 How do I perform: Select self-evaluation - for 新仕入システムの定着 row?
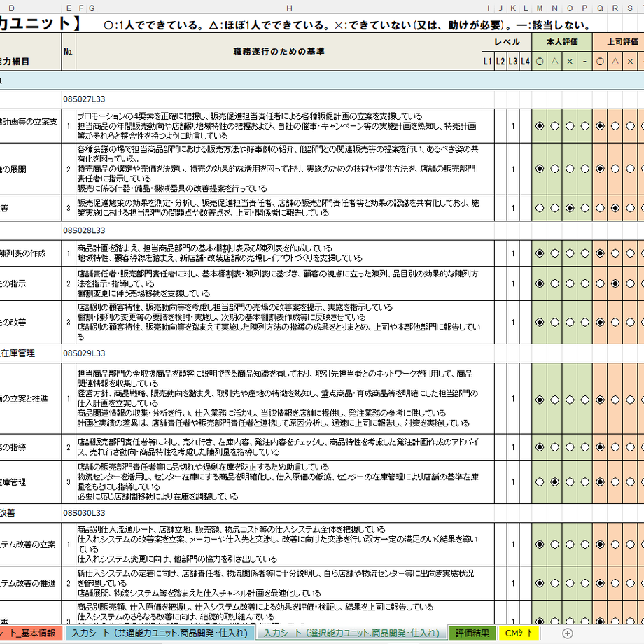point(585,583)
